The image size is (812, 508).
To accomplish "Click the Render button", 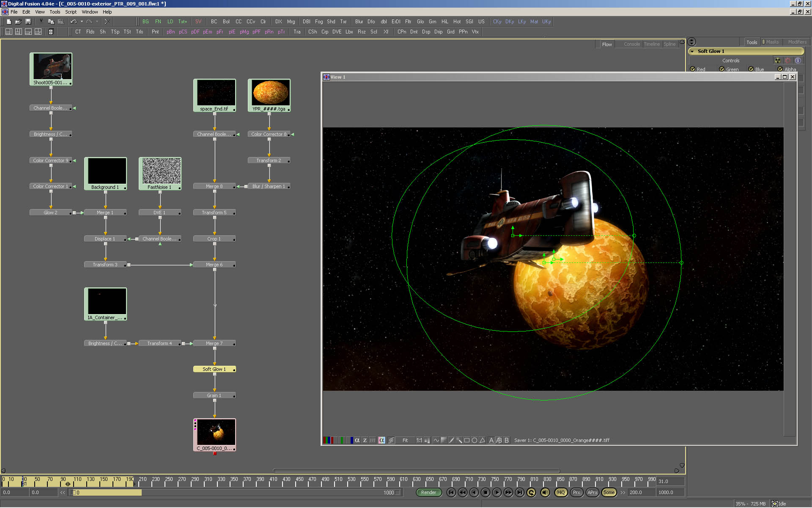I will (x=428, y=492).
